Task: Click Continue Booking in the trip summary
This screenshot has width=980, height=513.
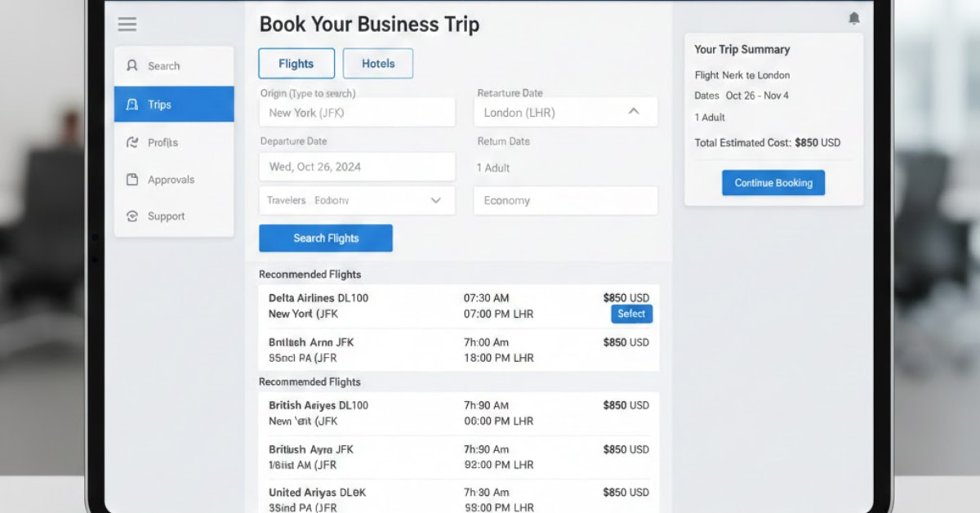Action: click(x=773, y=182)
